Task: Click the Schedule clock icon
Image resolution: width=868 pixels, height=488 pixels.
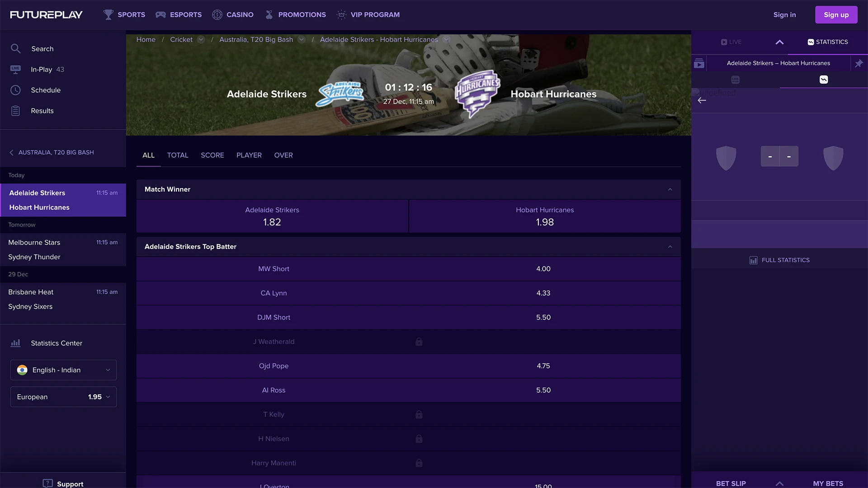Action: pos(15,90)
